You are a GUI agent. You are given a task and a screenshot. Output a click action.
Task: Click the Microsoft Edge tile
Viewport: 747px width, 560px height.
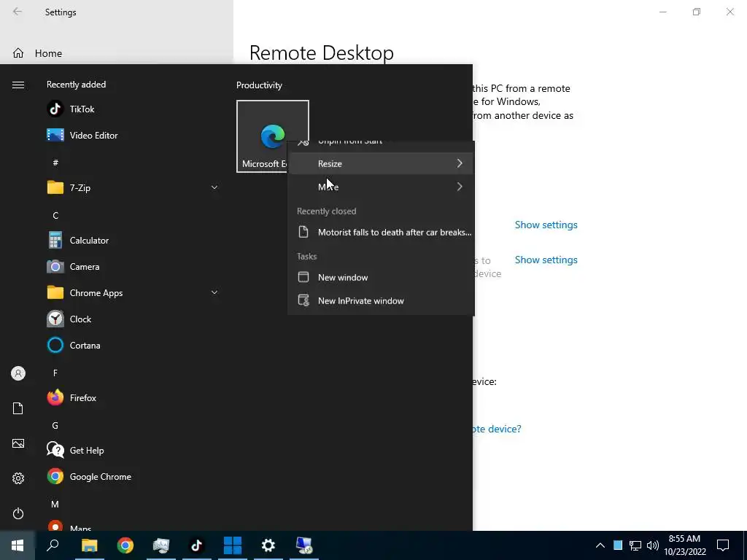[273, 136]
